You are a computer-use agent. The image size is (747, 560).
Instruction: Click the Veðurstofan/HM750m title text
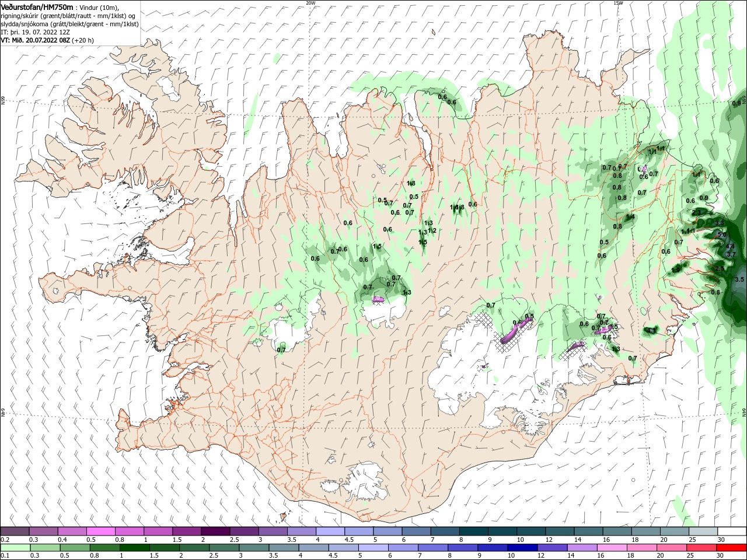click(37, 6)
